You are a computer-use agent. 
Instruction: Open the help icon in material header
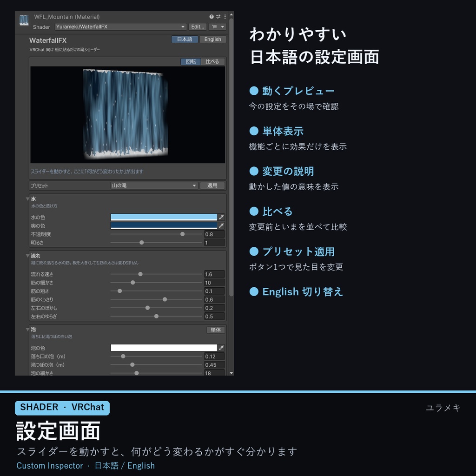(212, 17)
